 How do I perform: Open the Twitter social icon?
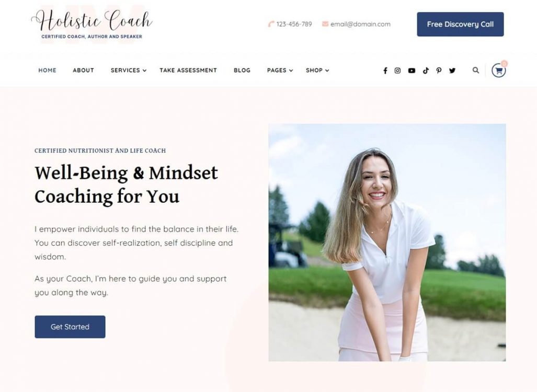pyautogui.click(x=452, y=71)
